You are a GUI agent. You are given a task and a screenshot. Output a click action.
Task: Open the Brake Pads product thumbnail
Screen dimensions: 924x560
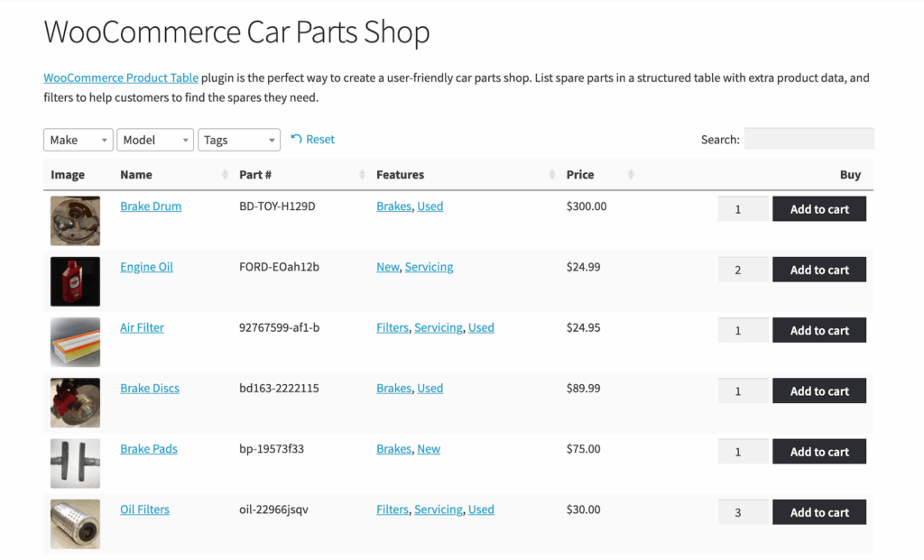click(x=76, y=464)
